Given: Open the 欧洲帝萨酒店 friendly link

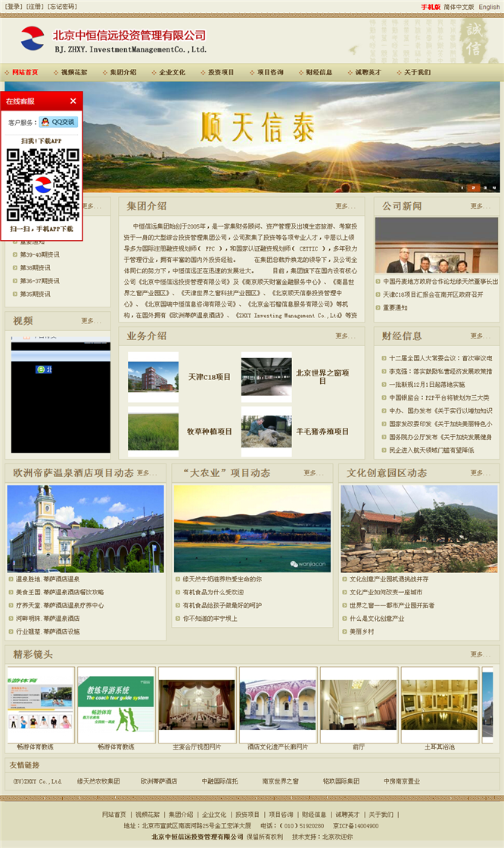Looking at the screenshot, I should 159,781.
